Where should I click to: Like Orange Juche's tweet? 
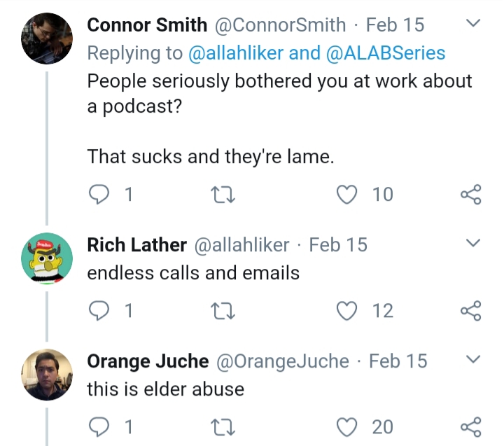tap(346, 427)
